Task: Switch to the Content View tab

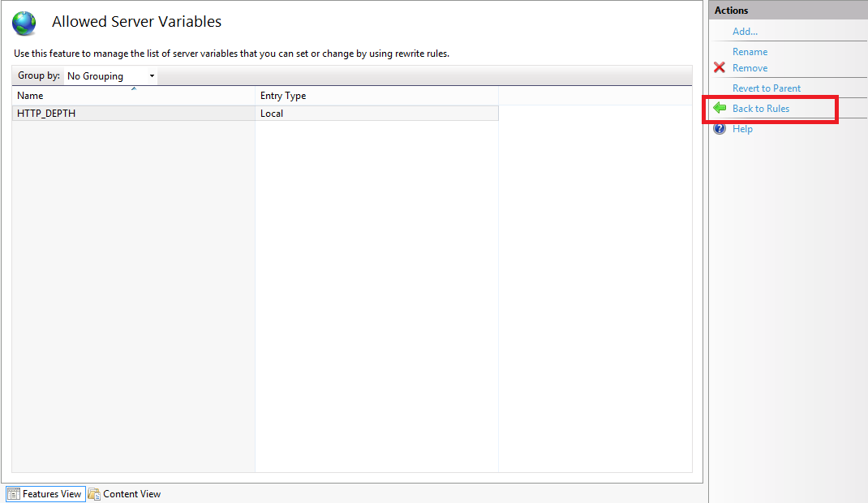Action: click(131, 494)
